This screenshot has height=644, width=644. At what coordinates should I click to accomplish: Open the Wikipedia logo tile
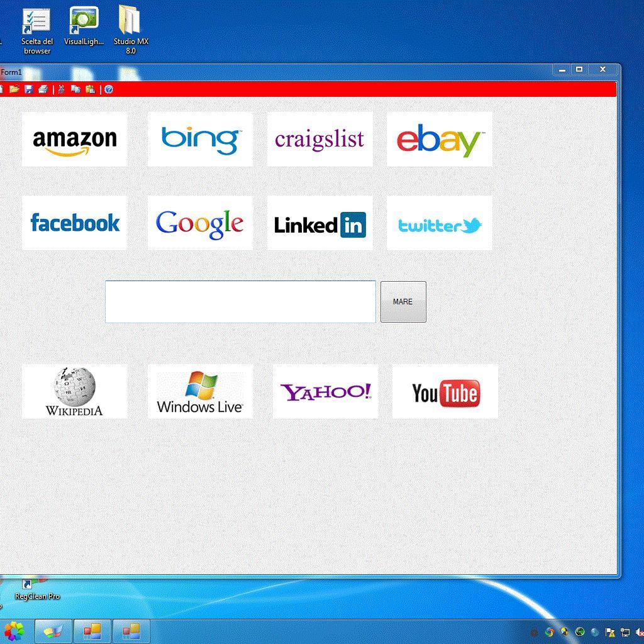75,391
